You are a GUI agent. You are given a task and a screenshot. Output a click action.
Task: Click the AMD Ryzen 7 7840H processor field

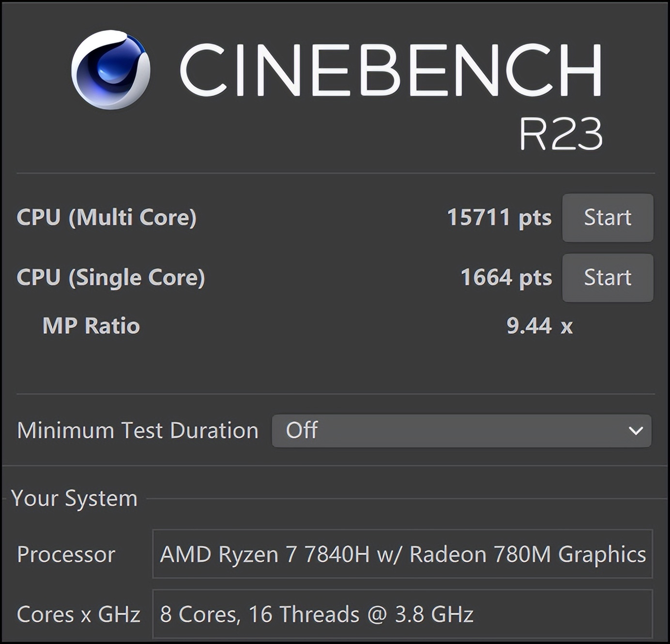coord(402,554)
